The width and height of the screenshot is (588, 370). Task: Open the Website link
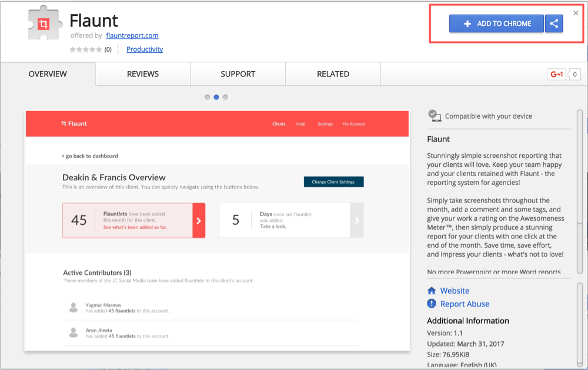tap(455, 291)
